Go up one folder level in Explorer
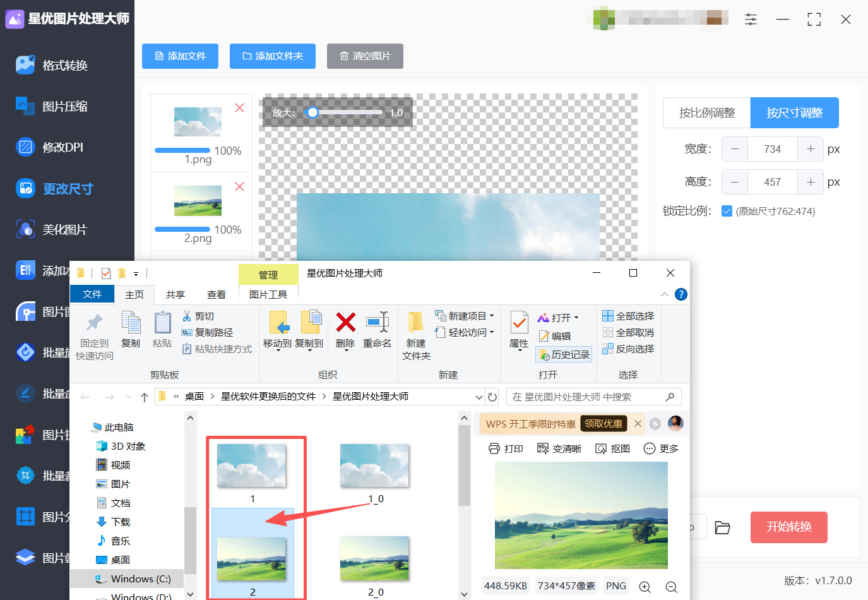Viewport: 868px width, 600px height. point(145,397)
